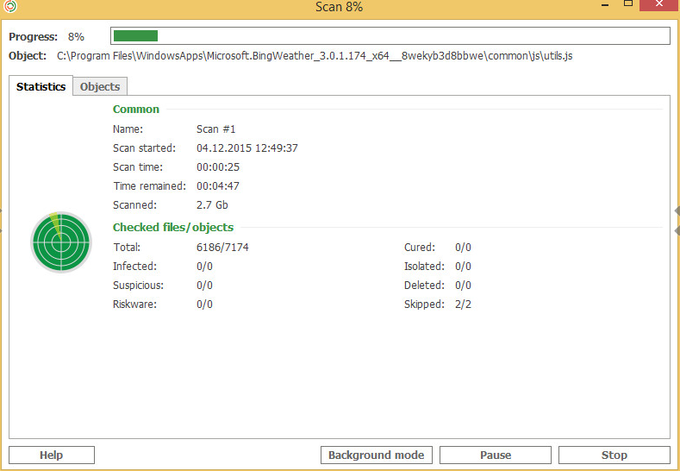680x471 pixels.
Task: Click time remained value 00:04:47
Action: point(218,186)
